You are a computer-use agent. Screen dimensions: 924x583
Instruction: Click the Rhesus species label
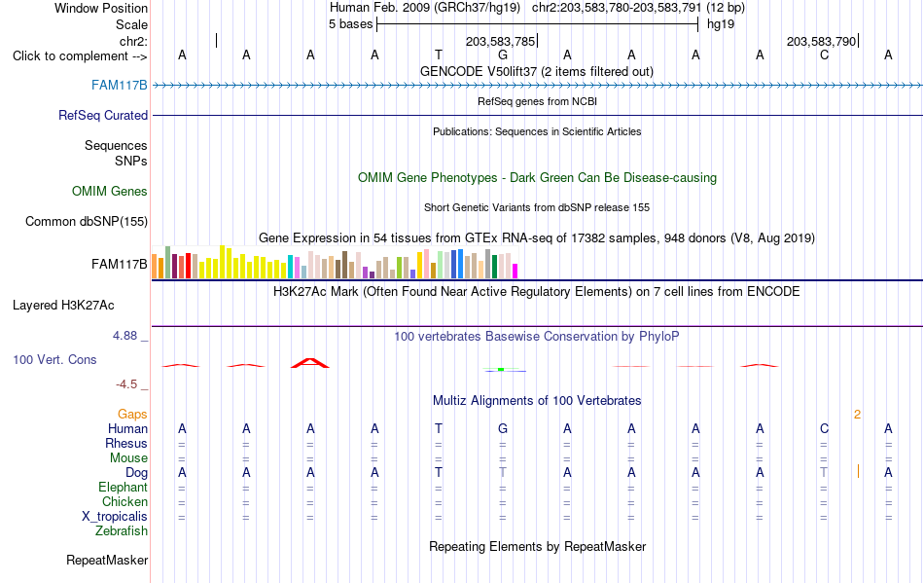tap(126, 443)
